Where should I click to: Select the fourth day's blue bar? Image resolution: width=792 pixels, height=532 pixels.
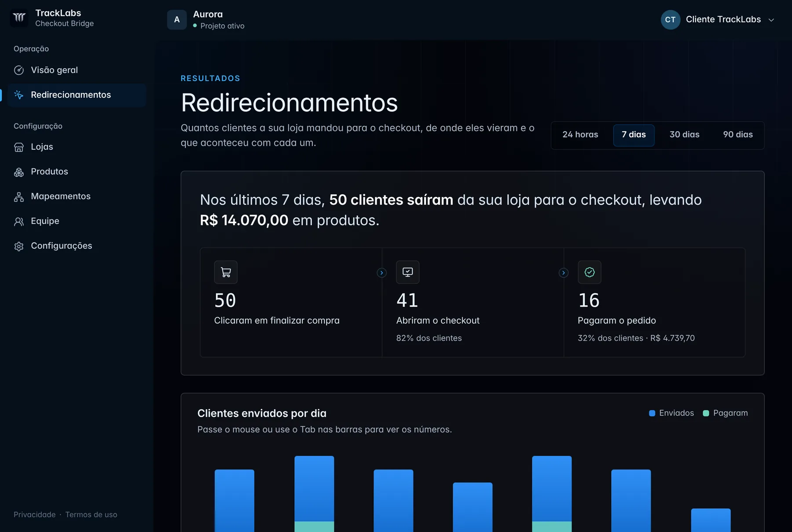point(473,507)
